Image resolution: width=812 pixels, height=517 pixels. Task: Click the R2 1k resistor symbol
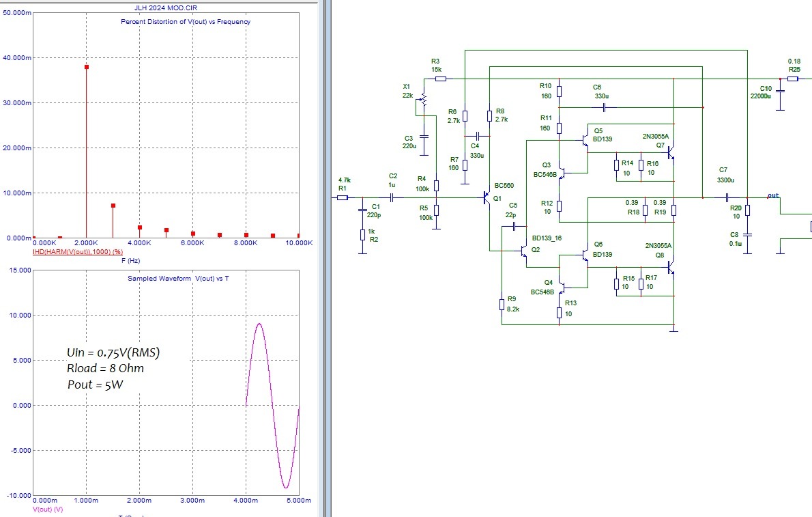[362, 235]
